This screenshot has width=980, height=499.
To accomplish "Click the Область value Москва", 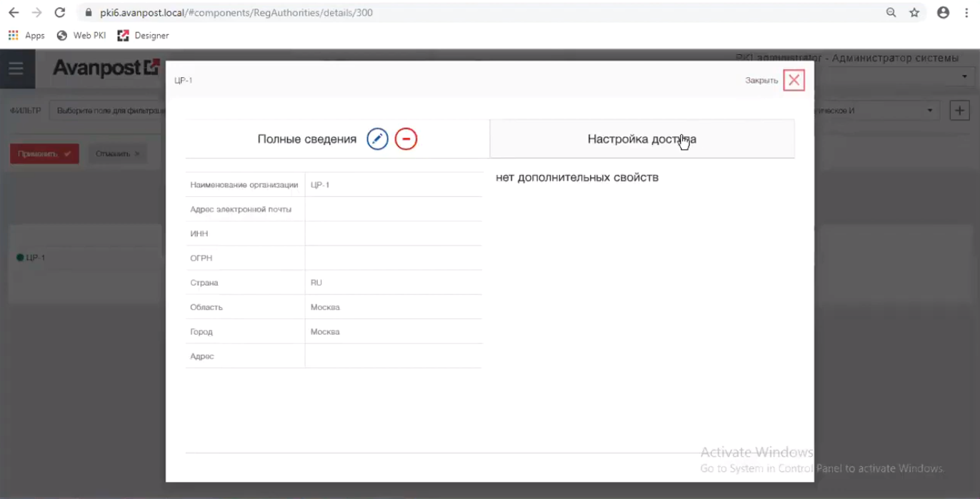I will coord(325,307).
